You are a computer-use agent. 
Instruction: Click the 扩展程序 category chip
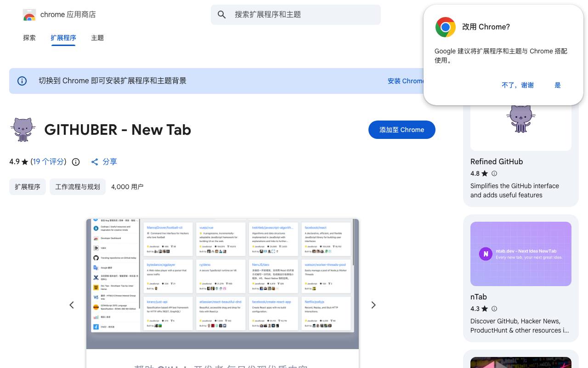pos(28,187)
